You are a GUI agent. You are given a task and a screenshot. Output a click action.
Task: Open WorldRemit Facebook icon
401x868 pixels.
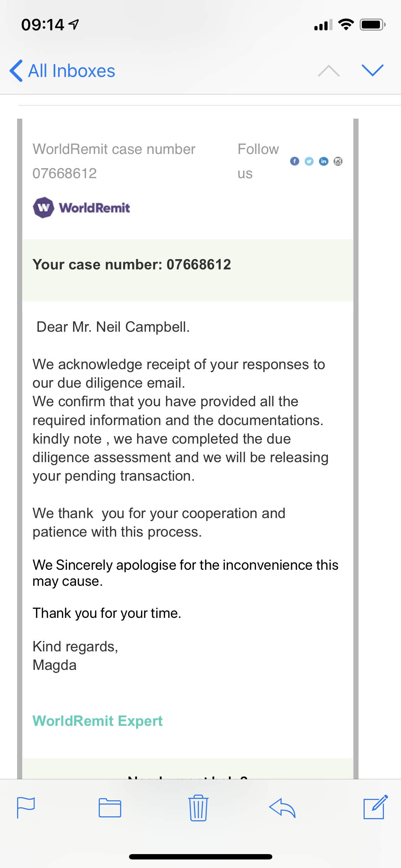click(x=294, y=161)
